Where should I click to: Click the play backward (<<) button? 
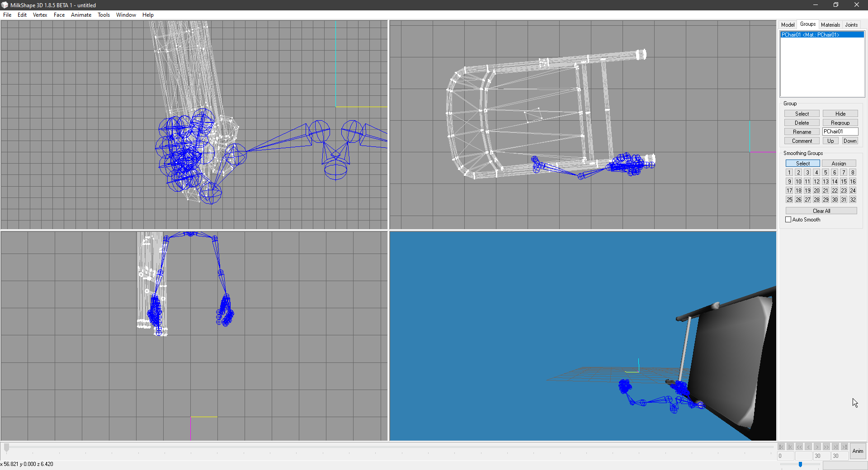tap(799, 447)
